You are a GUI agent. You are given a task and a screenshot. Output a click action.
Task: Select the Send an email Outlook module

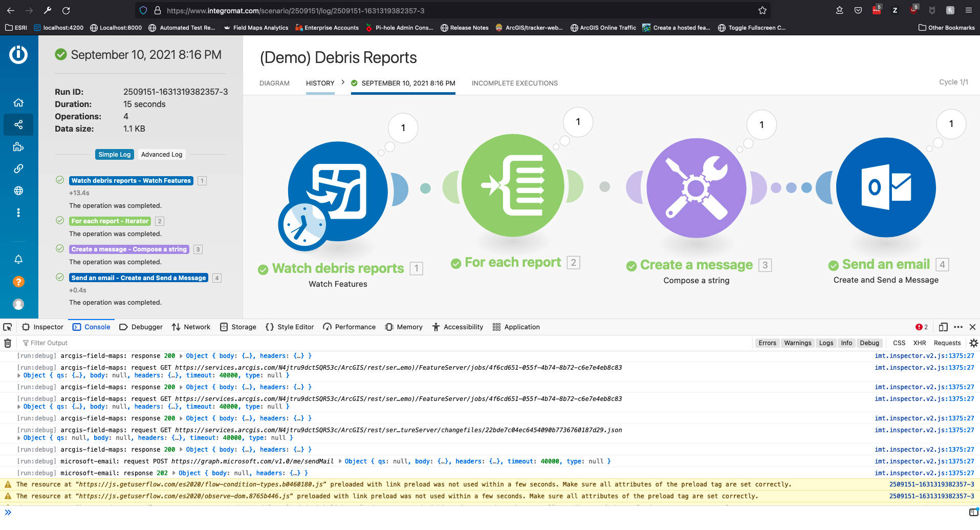click(x=886, y=187)
